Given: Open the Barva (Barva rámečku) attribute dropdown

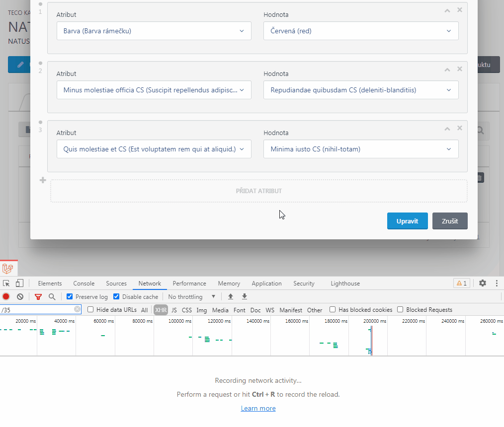Looking at the screenshot, I should coord(154,31).
